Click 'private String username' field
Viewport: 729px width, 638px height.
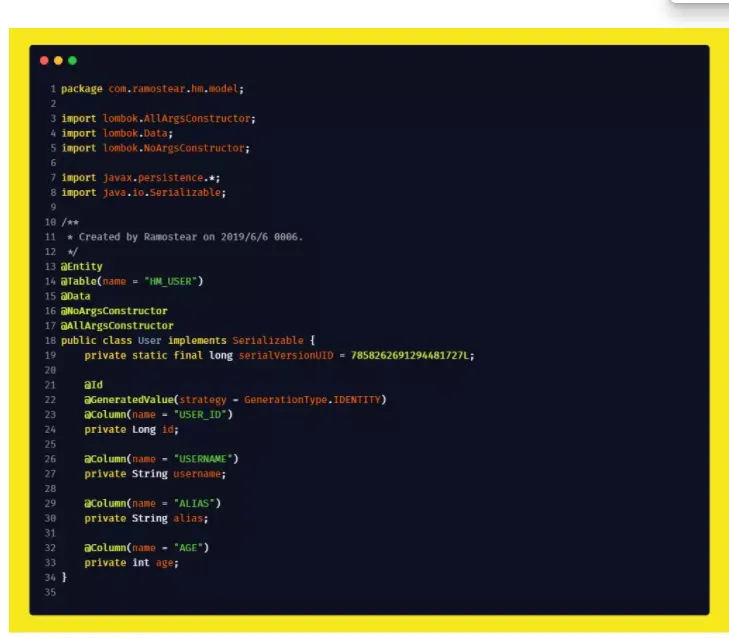tap(155, 474)
